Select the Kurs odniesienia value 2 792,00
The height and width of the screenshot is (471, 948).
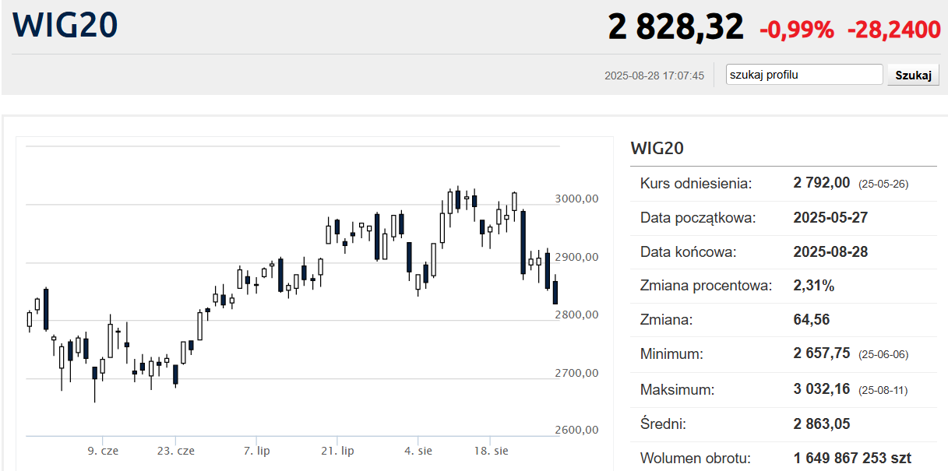[821, 183]
